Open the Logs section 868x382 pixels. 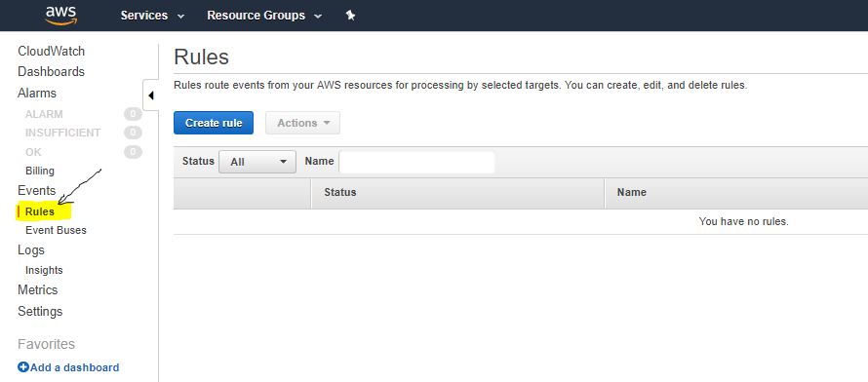(x=31, y=249)
